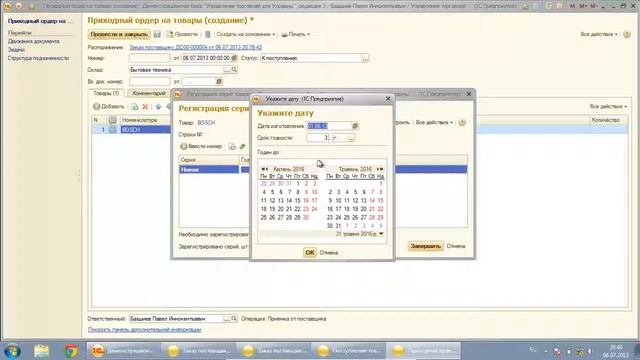Confirm the date with OK button

[x=310, y=253]
